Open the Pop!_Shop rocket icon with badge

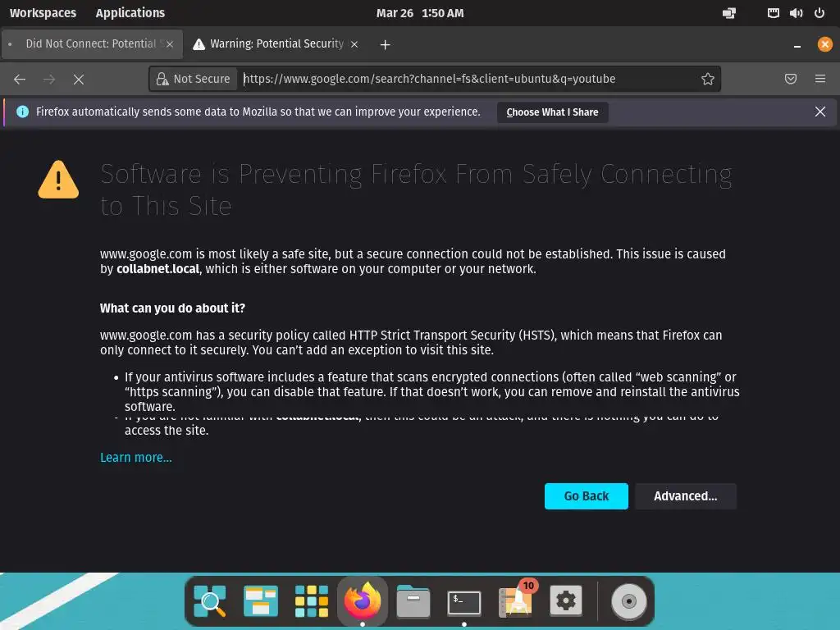pos(515,601)
